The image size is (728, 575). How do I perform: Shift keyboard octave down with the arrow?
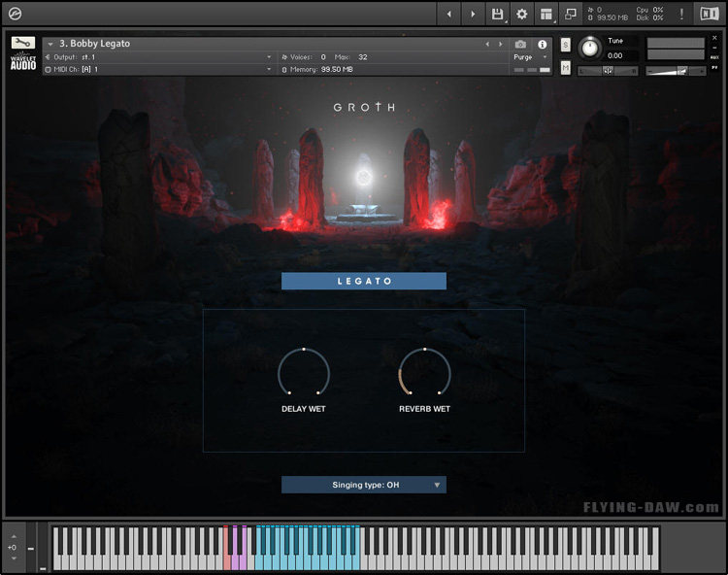tap(14, 558)
